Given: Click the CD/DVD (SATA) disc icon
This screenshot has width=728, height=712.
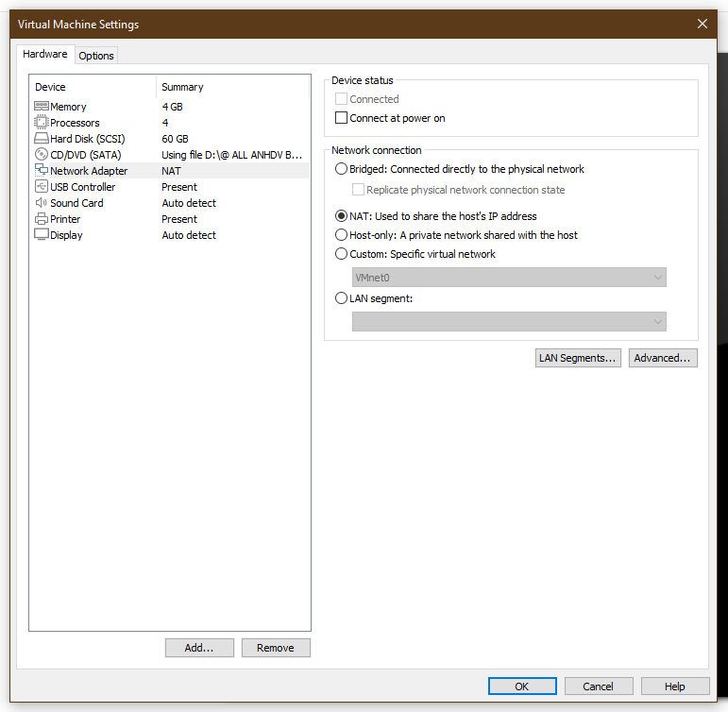Looking at the screenshot, I should coord(42,154).
